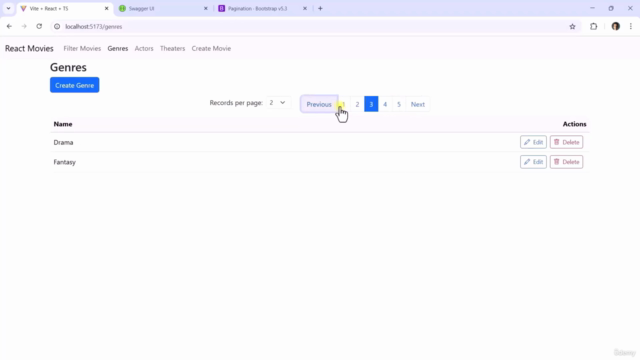This screenshot has height=360, width=640.
Task: Open a new browser tab with plus
Action: 320,8
